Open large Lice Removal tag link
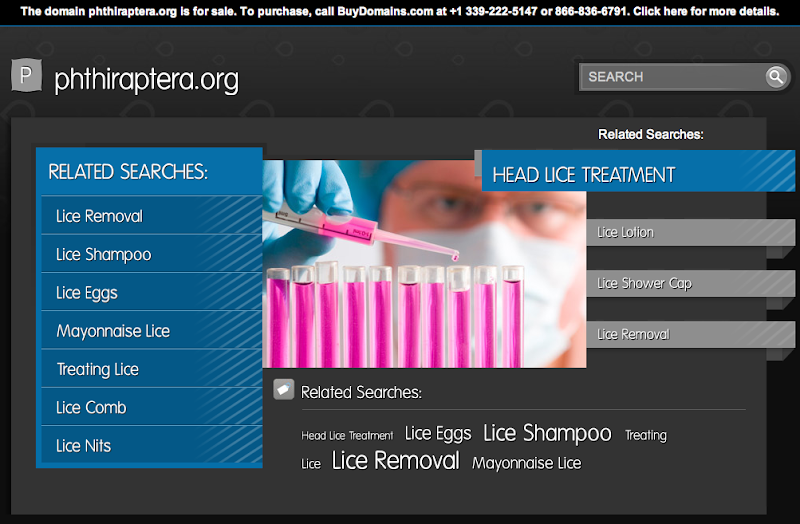Viewport: 800px width, 524px height. 395,461
